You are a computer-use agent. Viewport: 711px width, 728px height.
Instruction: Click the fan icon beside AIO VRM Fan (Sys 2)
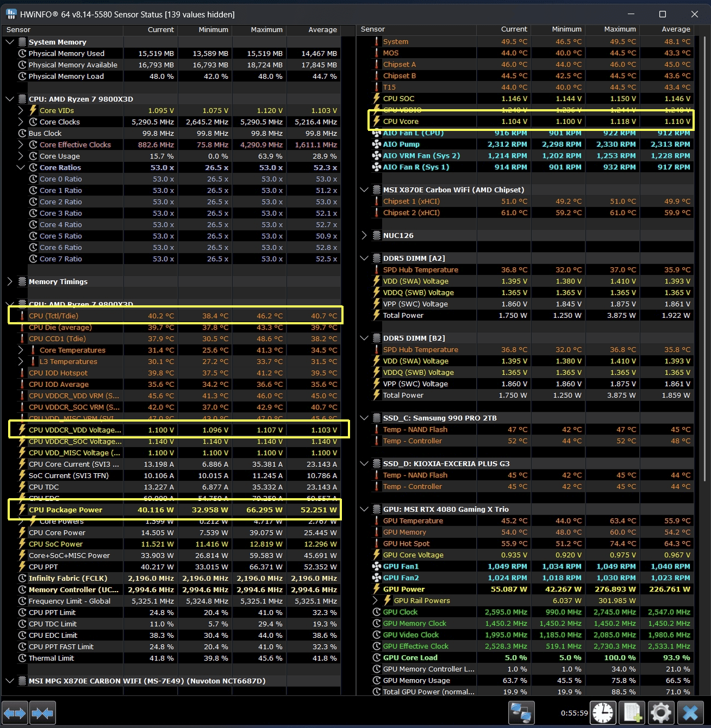tap(376, 155)
